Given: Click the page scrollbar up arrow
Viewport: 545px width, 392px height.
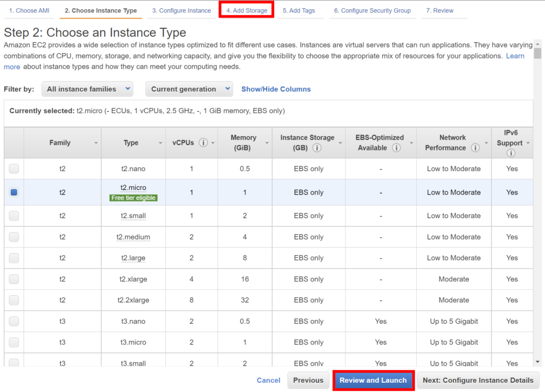Looking at the screenshot, I should (x=538, y=44).
